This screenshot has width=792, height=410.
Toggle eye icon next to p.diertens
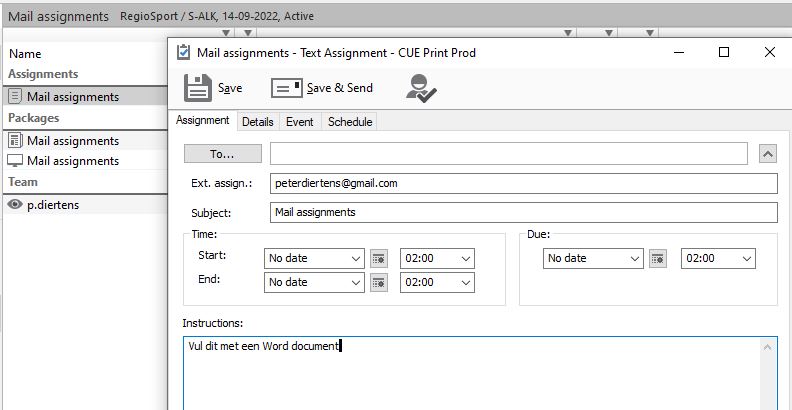click(x=15, y=204)
